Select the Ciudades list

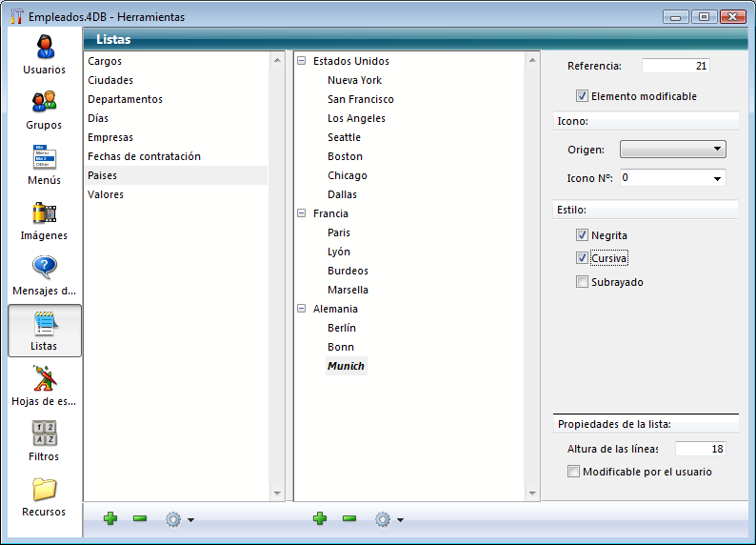(x=110, y=80)
